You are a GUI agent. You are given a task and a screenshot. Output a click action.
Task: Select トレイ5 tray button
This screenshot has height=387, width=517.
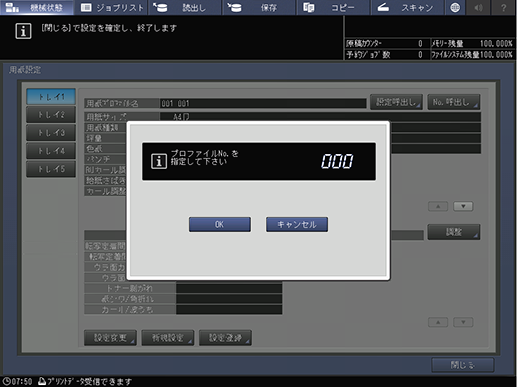51,169
